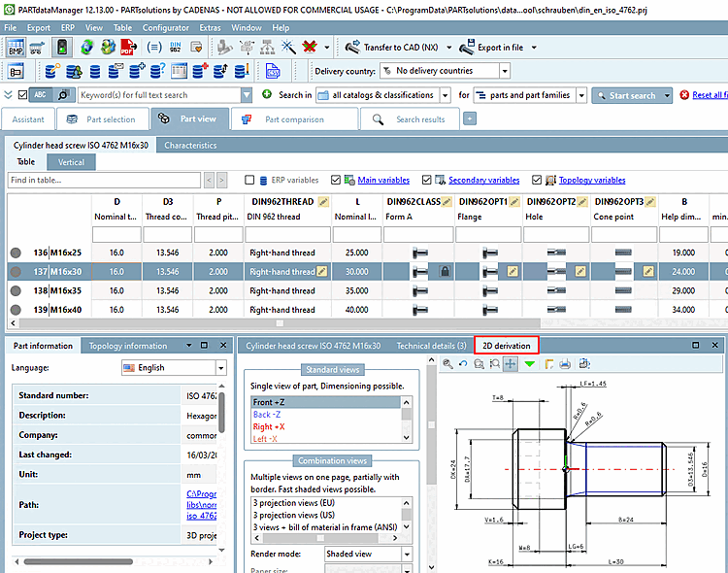728x573 pixels.
Task: Click the zoom icon in 2D derivation toolbar
Action: click(x=447, y=364)
